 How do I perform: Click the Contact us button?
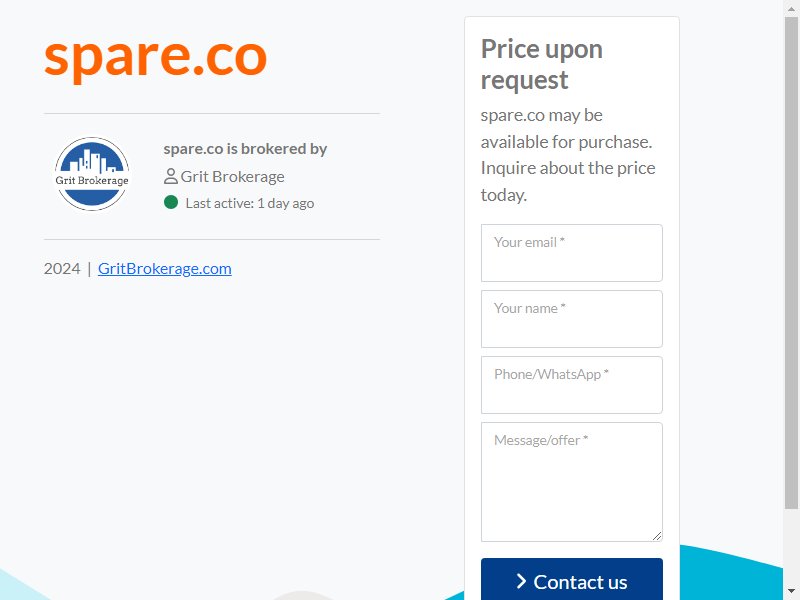coord(571,579)
